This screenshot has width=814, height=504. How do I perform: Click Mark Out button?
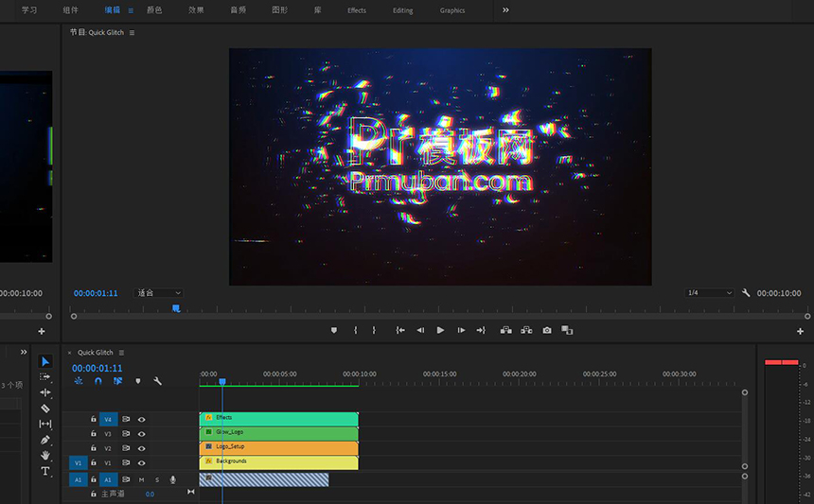coord(374,330)
